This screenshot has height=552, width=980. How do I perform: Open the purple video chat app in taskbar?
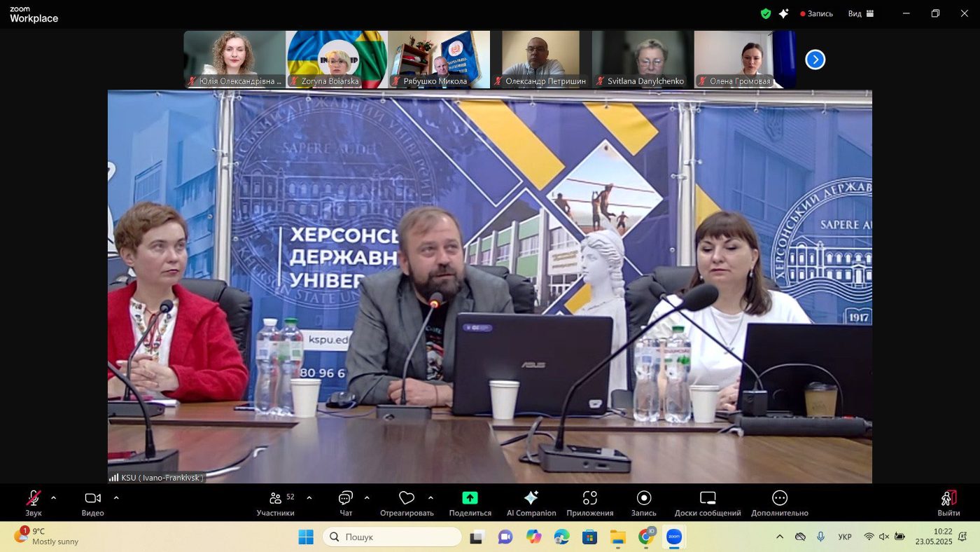coord(505,537)
